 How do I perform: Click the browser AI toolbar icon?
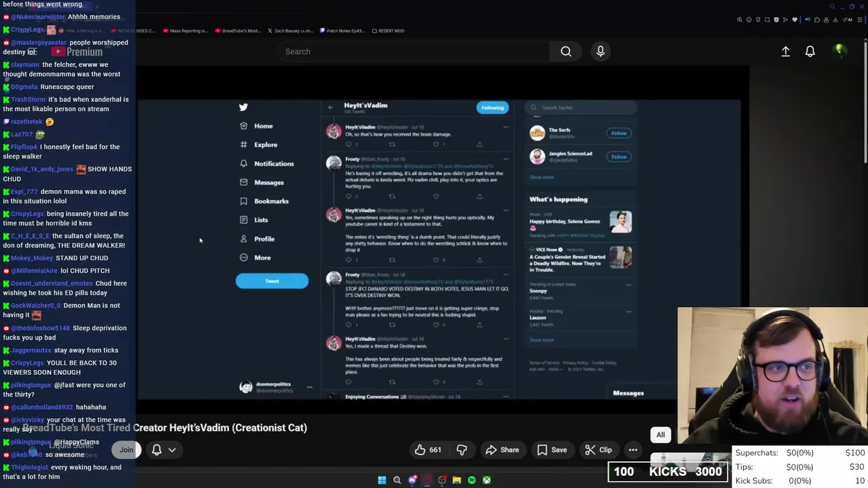[x=846, y=20]
